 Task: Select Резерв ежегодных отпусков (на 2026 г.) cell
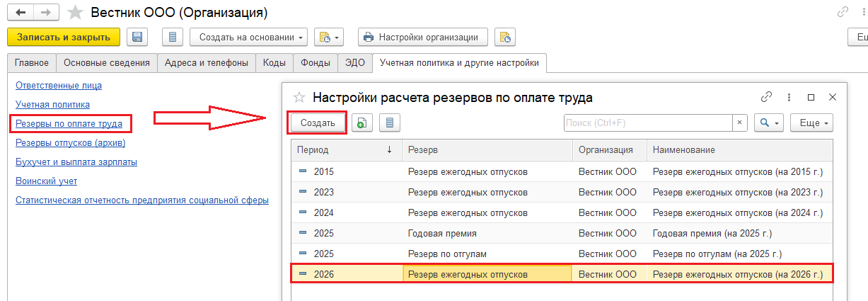tap(741, 274)
